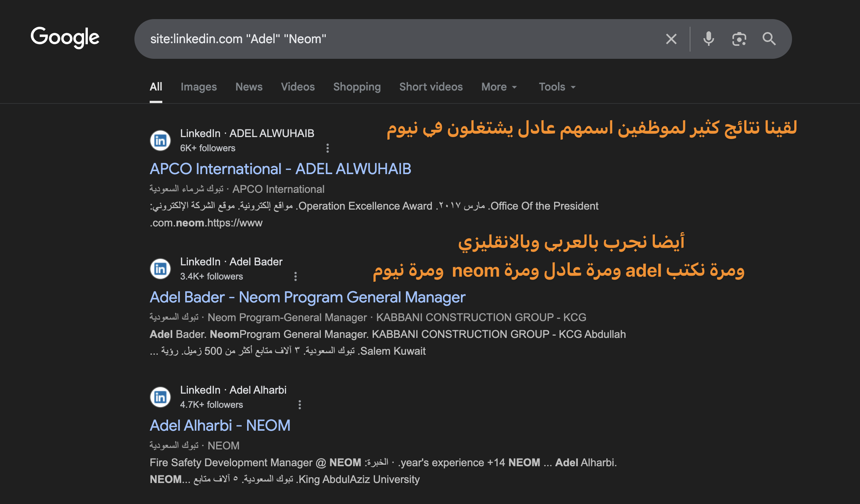The width and height of the screenshot is (860, 504).
Task: Expand the Tools dropdown
Action: click(x=557, y=87)
